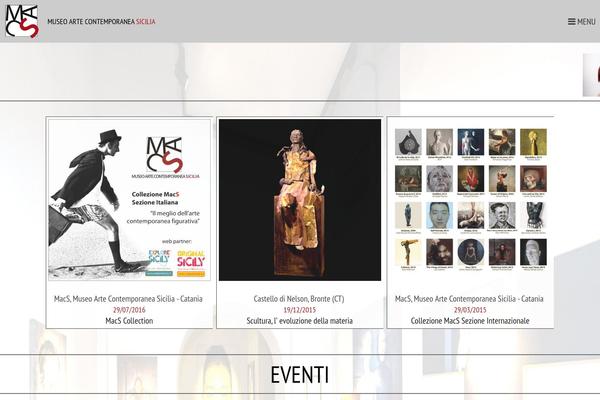Click the MacS logo in the header

22,21
